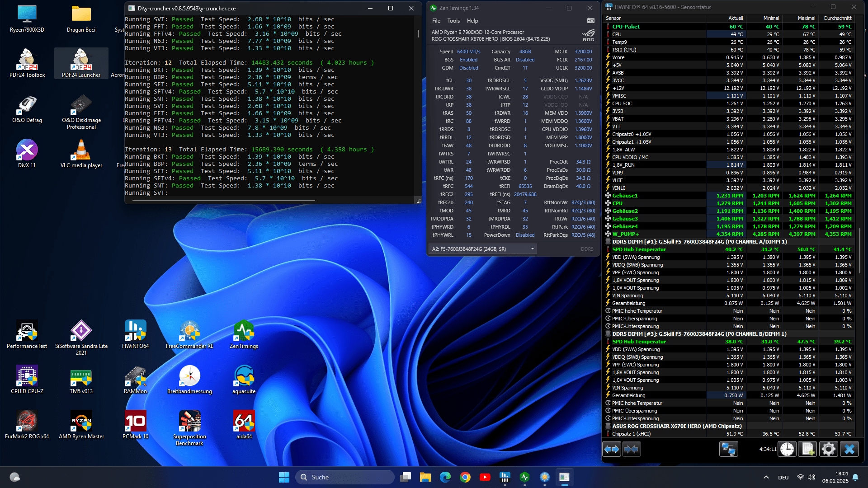
Task: Click HWiNFO collapse columns arrows button
Action: pos(632,449)
